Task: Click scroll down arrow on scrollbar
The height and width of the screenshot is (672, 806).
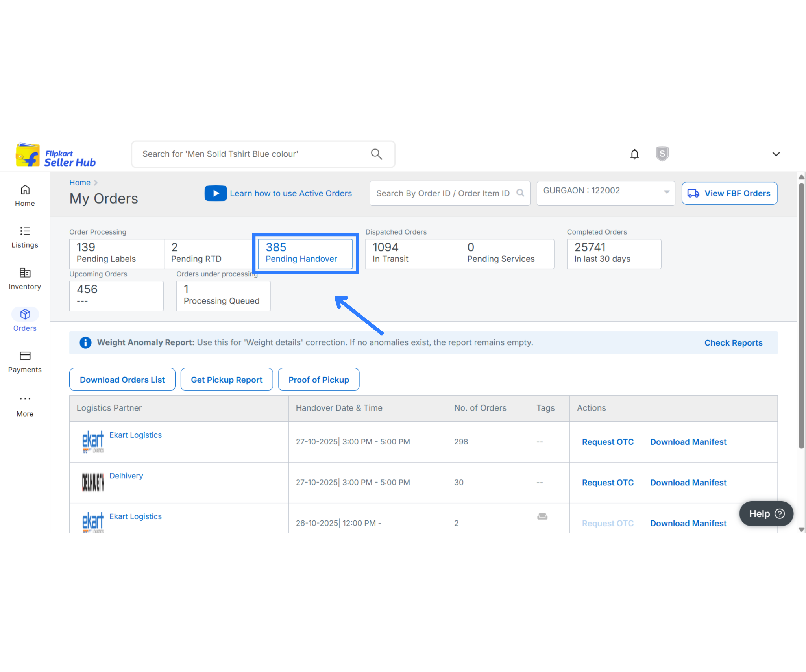Action: click(x=801, y=530)
